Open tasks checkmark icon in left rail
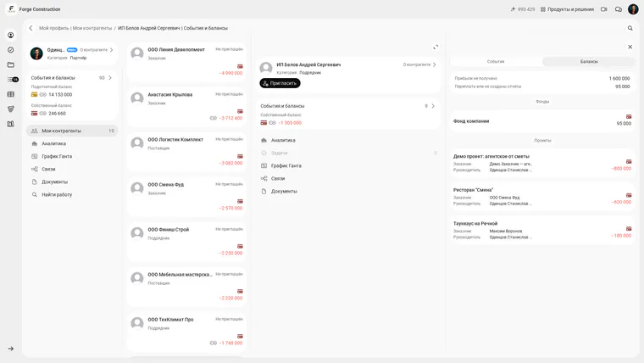644x363 pixels. [11, 50]
